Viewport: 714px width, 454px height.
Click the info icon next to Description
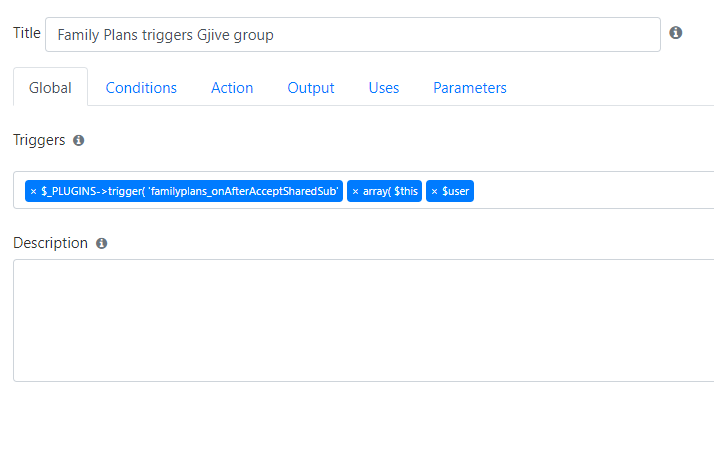click(x=102, y=244)
